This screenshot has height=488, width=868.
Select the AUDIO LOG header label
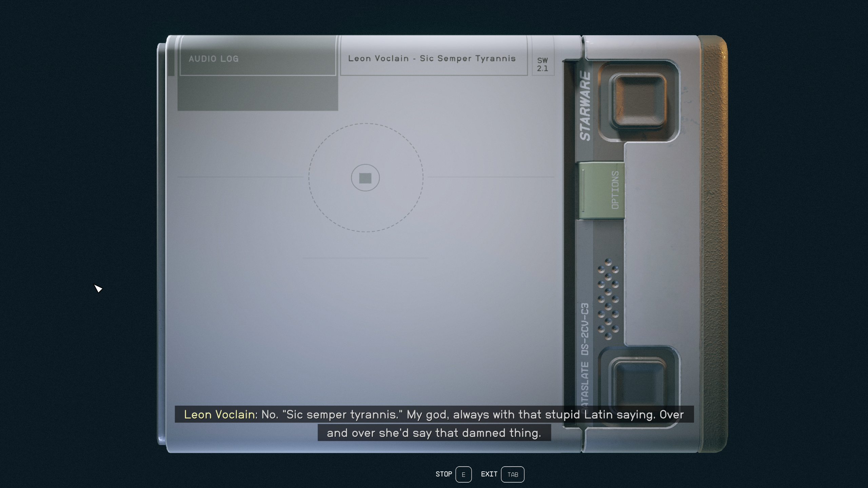214,59
